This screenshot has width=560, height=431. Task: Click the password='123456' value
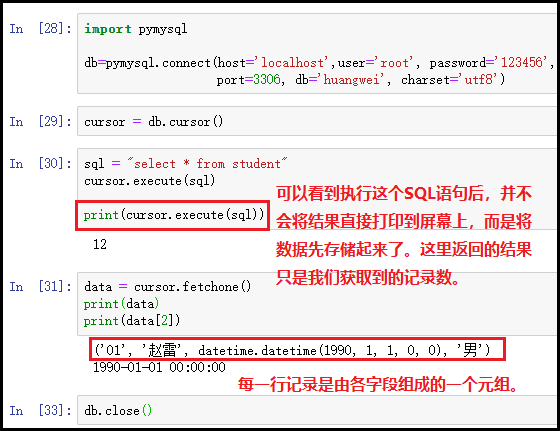(x=521, y=62)
